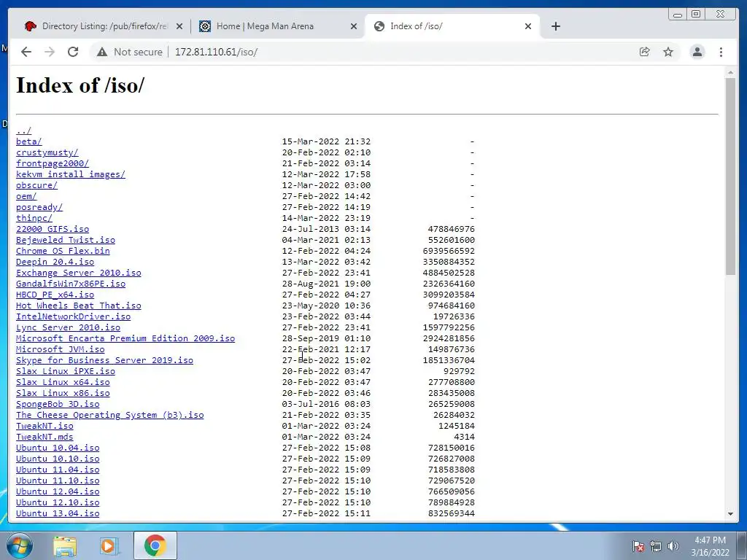Click Slax_Linux_iPXE.iso link
747x560 pixels.
tap(65, 371)
